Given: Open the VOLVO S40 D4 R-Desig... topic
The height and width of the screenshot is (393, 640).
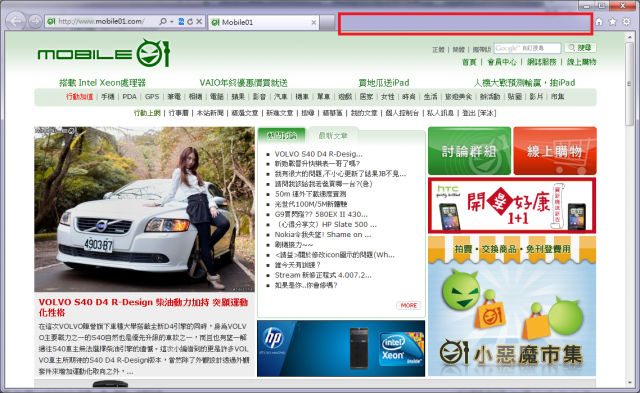Looking at the screenshot, I should pyautogui.click(x=318, y=154).
